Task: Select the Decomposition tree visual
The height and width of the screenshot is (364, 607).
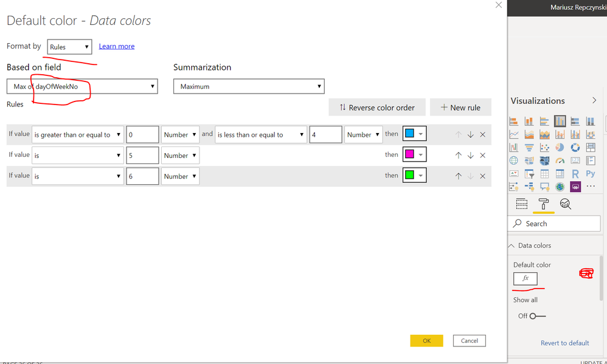Action: point(529,187)
